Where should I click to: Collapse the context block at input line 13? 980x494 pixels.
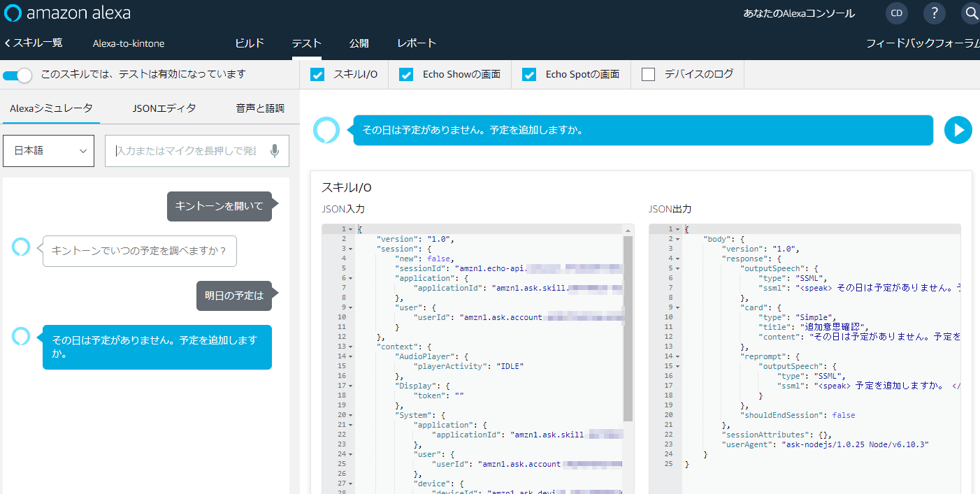tap(350, 347)
